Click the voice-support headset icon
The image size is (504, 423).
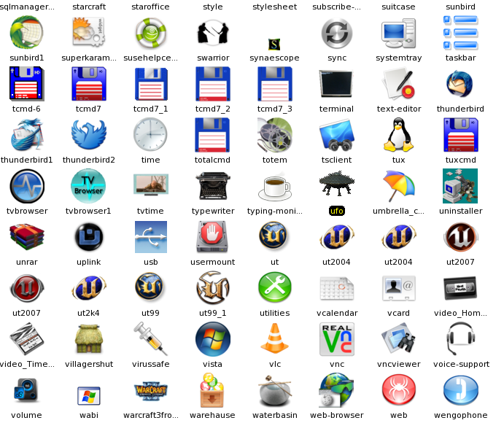(x=461, y=339)
